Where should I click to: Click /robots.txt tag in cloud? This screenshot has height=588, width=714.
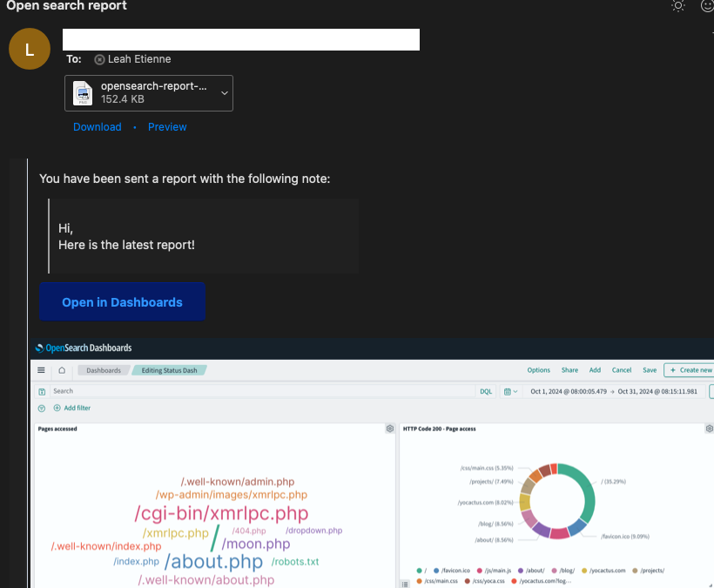tap(295, 562)
